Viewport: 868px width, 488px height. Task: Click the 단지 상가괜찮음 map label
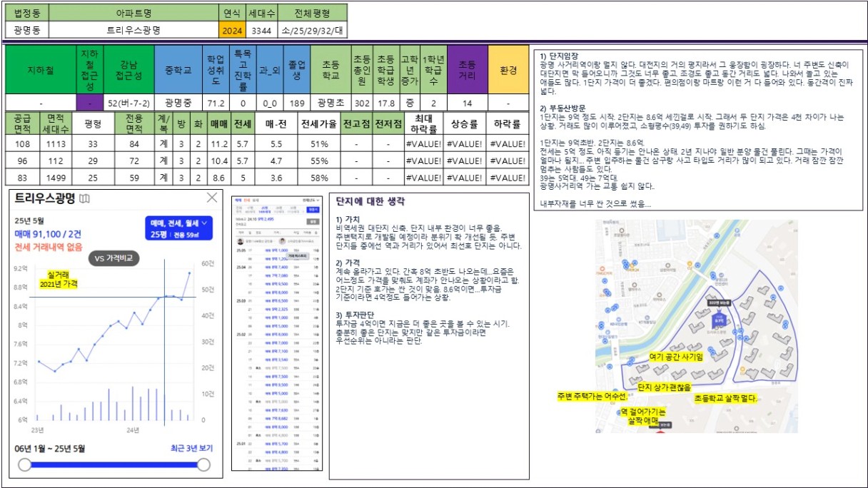click(x=664, y=387)
